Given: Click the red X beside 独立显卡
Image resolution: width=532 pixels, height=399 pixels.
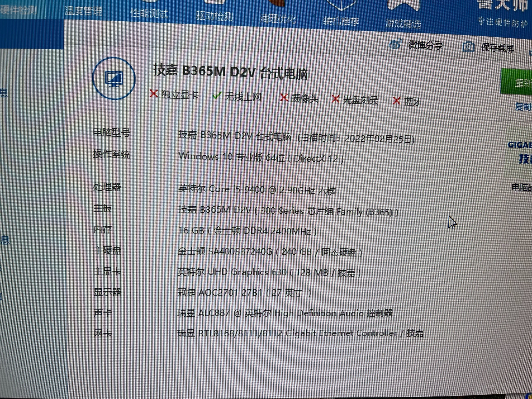Looking at the screenshot, I should click(154, 94).
